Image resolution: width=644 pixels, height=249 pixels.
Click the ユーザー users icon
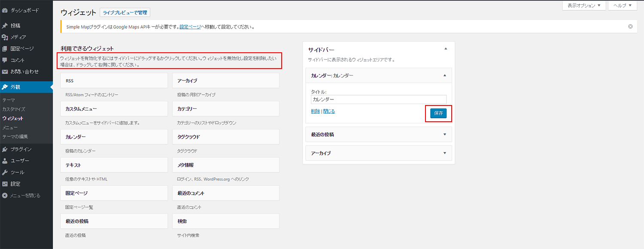pyautogui.click(x=6, y=161)
